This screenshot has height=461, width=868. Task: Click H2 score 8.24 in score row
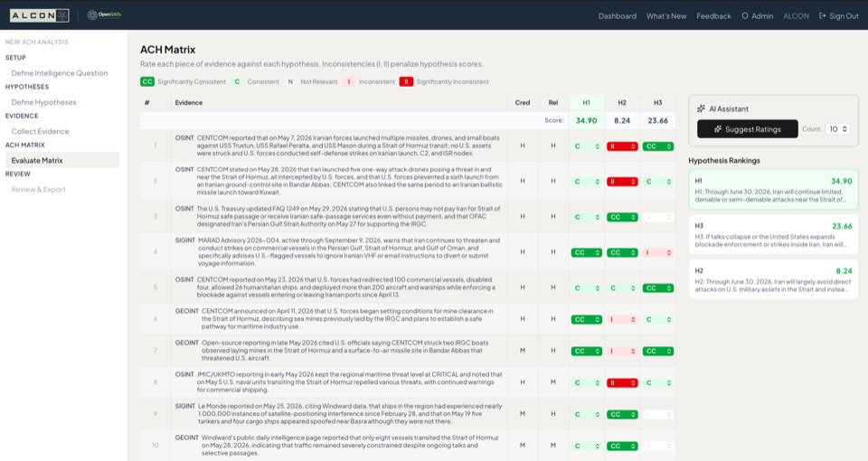(x=622, y=120)
